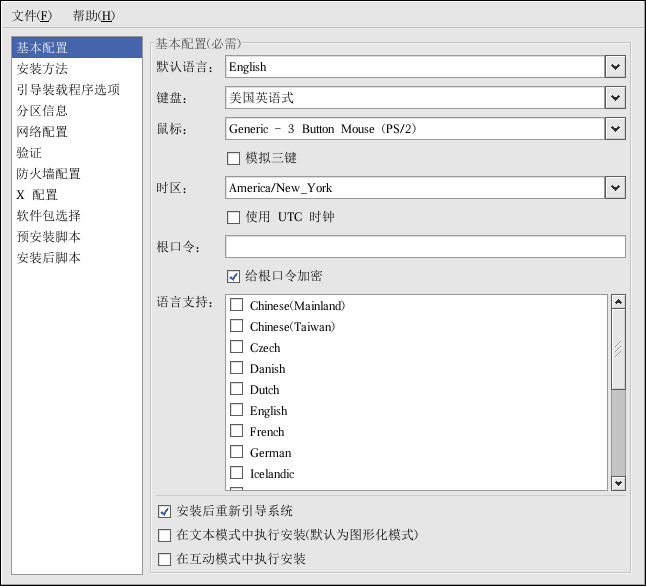The width and height of the screenshot is (646, 586).
Task: Expand the 鼠标 type dropdown
Action: (615, 129)
